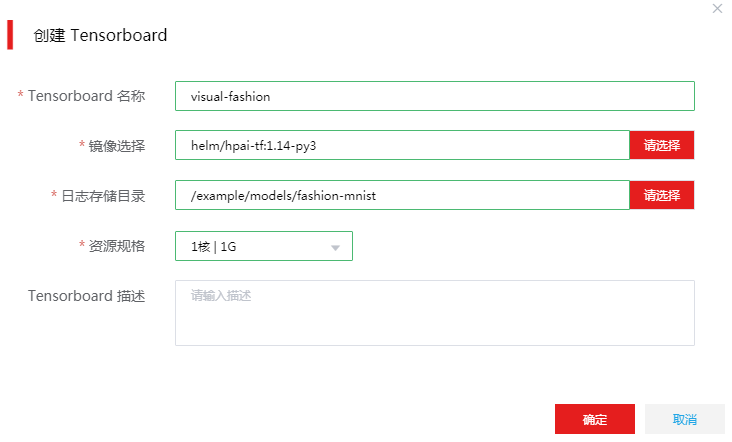Click the 日志存储目录 label

pyautogui.click(x=103, y=196)
